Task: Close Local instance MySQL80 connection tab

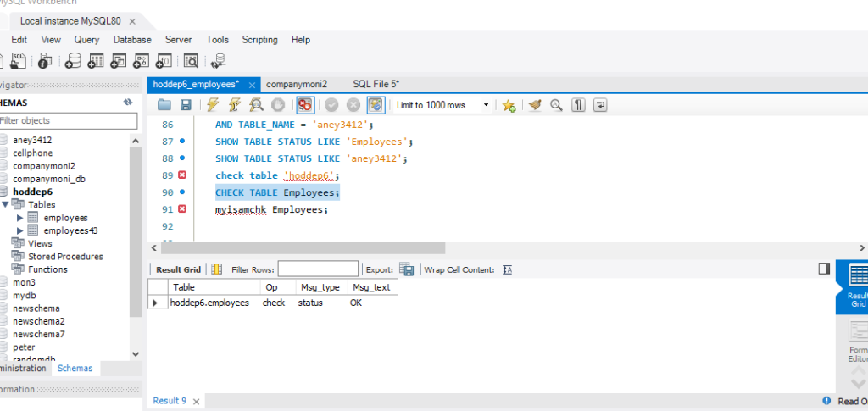Action: pos(132,21)
